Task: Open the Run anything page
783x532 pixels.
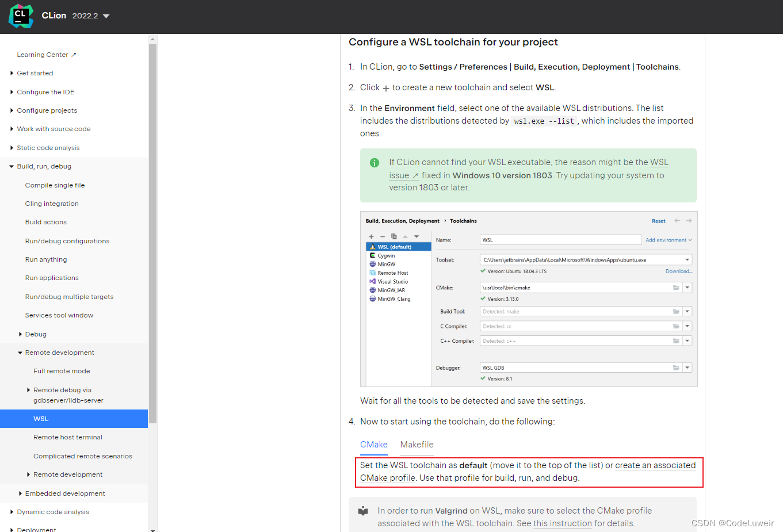Action: tap(46, 259)
